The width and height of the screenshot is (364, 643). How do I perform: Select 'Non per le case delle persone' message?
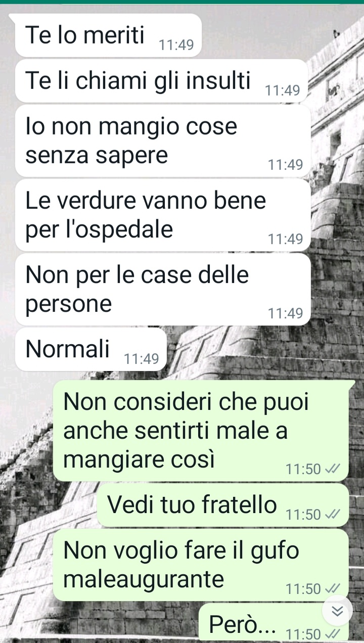[x=163, y=290]
